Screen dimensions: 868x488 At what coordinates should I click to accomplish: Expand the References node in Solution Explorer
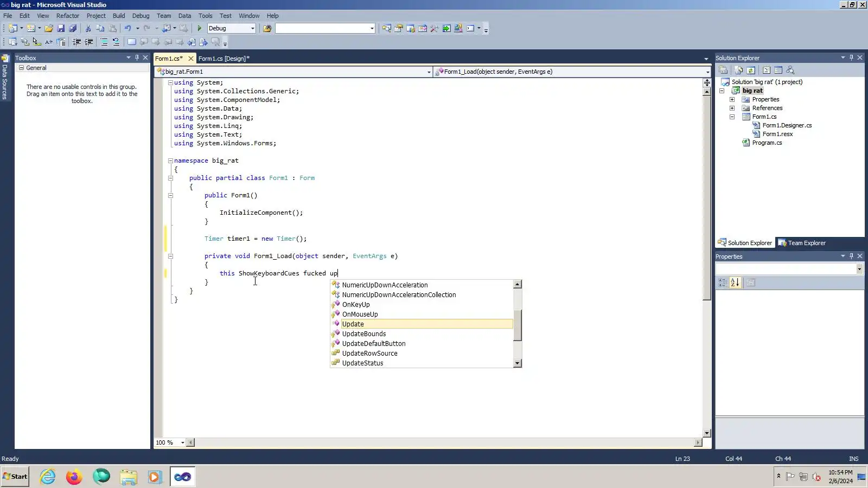[732, 108]
